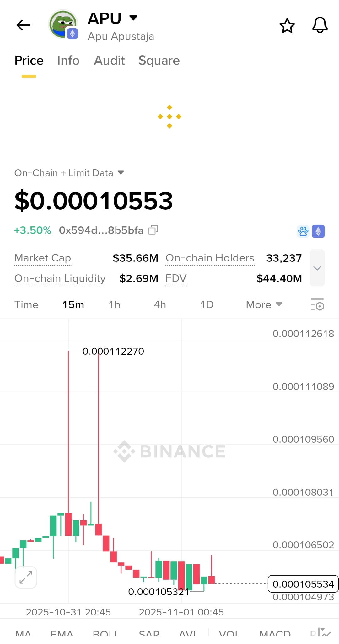Add APU to favorites with star icon
The image size is (339, 644).
[x=287, y=25]
